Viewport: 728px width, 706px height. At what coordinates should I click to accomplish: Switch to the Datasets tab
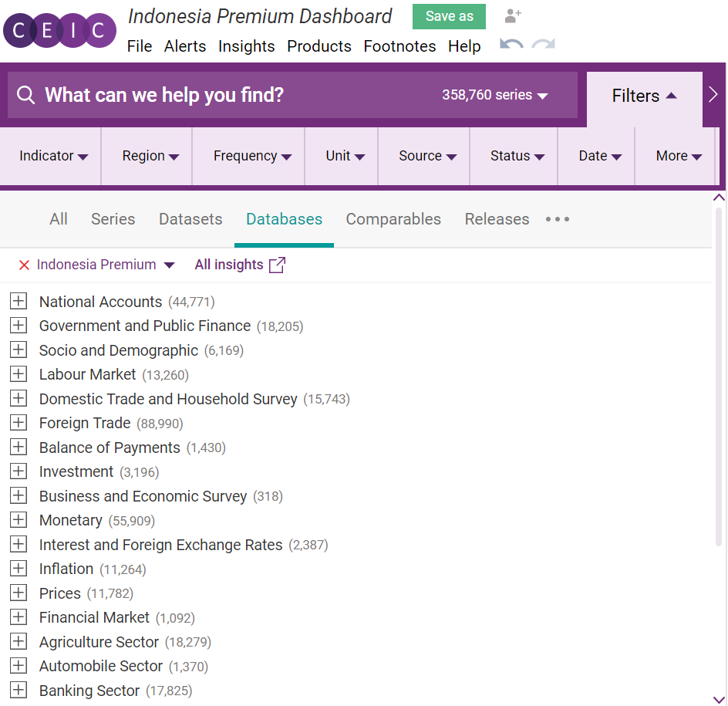[190, 219]
